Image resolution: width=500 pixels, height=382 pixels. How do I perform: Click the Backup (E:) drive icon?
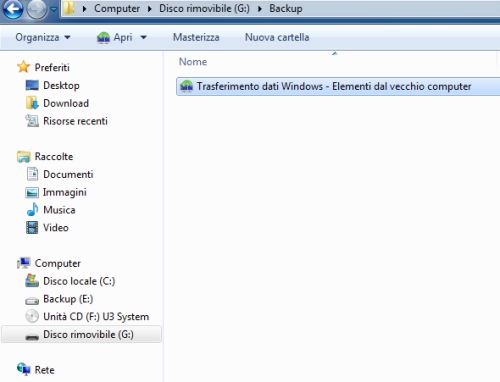32,300
